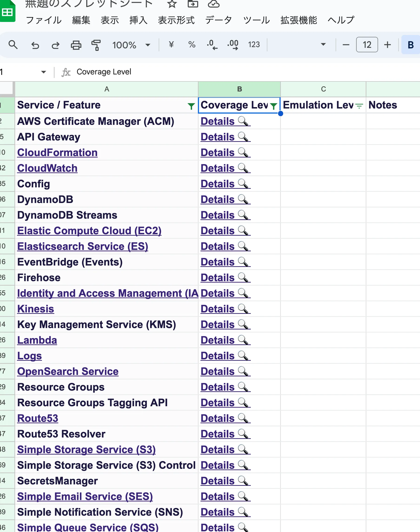420x532 pixels.
Task: Star this spreadsheet
Action: point(172,4)
